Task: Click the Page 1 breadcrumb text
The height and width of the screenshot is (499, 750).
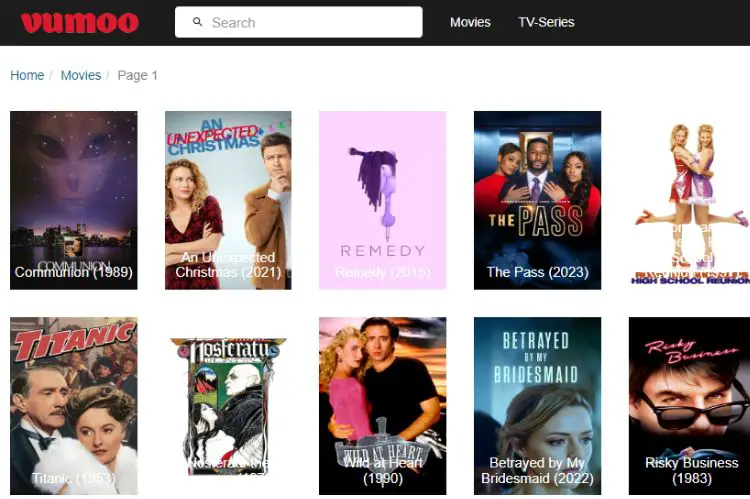Action: [x=137, y=76]
